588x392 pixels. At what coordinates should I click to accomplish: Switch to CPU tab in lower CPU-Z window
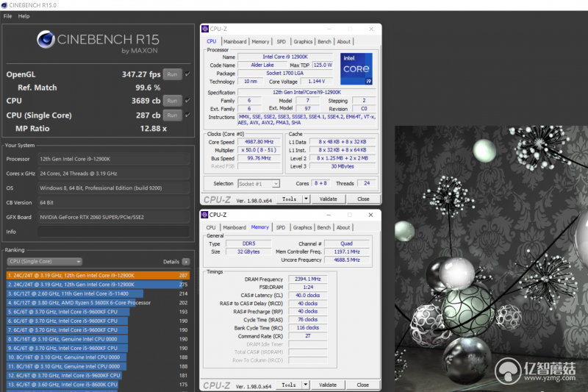point(211,228)
